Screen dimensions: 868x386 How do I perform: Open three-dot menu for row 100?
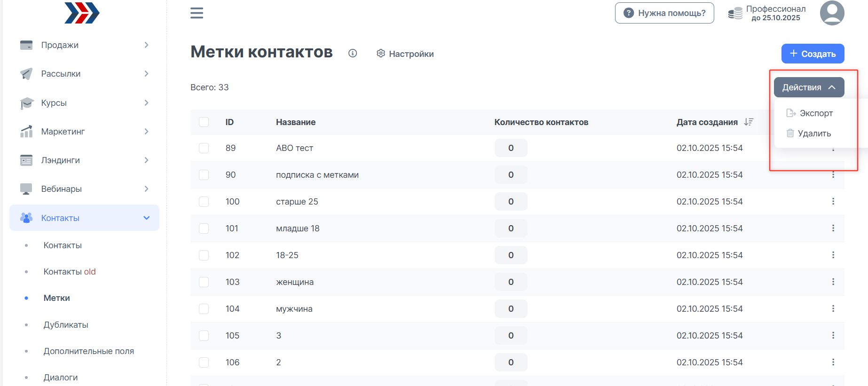point(833,202)
